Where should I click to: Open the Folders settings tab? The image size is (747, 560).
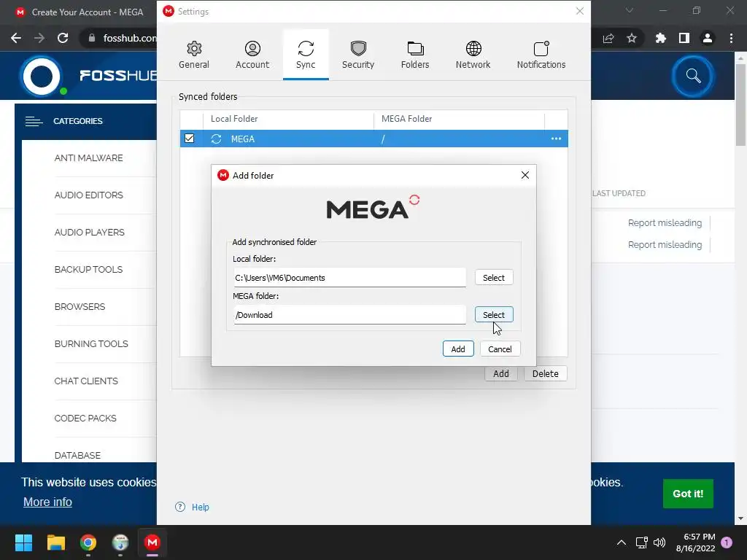click(415, 55)
